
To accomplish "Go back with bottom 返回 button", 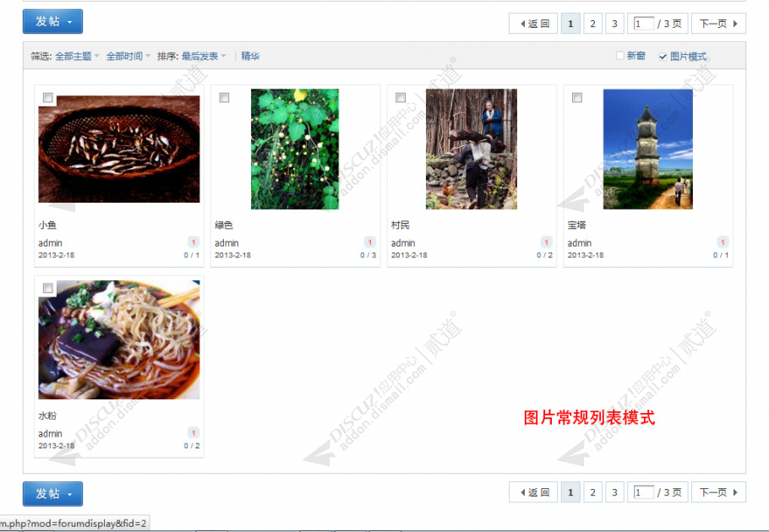I will [x=533, y=492].
